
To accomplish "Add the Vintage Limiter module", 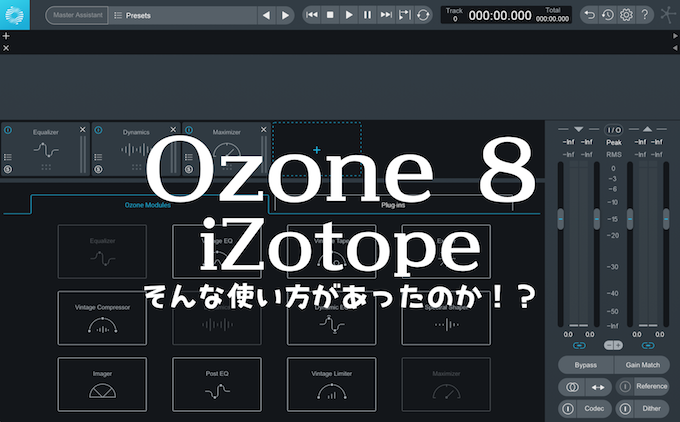I will 331,384.
